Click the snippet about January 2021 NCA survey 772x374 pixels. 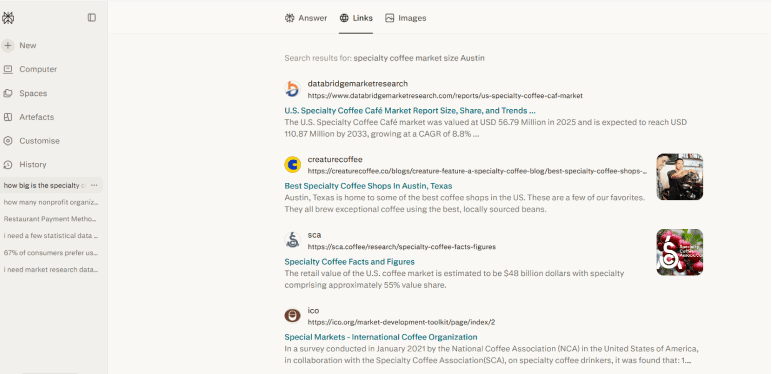(491, 354)
